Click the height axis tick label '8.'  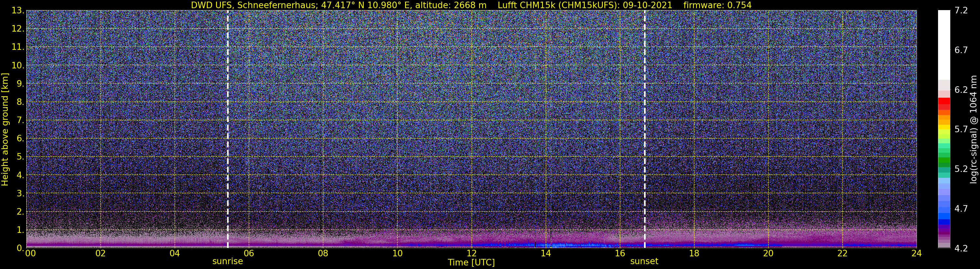click(20, 102)
